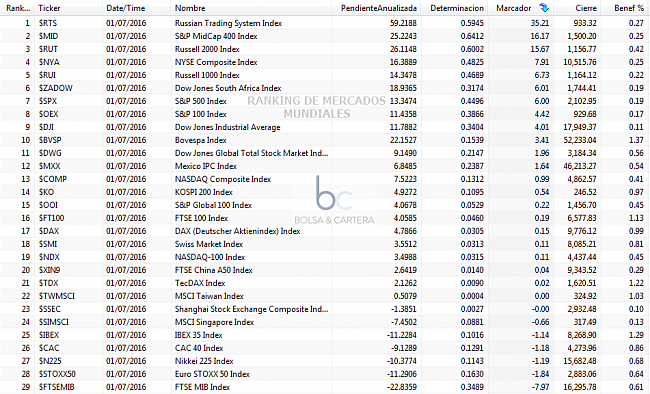
Task: Click the Euro STOXX 50 Index name
Action: click(212, 374)
